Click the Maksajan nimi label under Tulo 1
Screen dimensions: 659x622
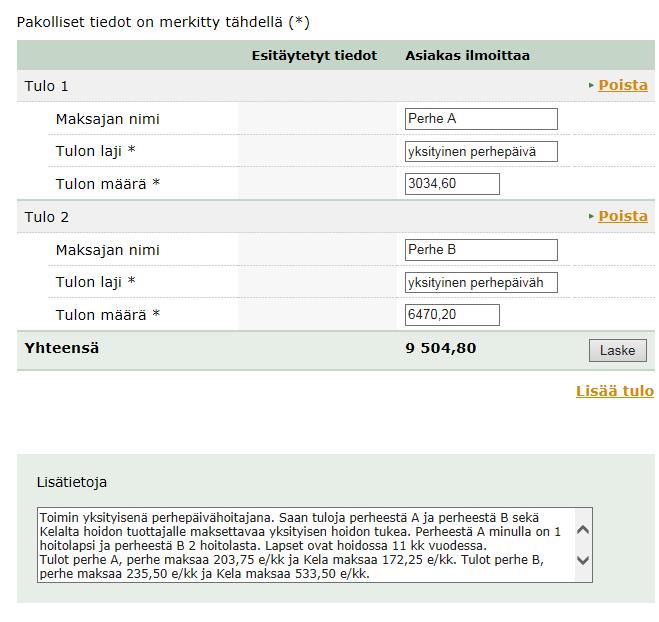(x=108, y=119)
